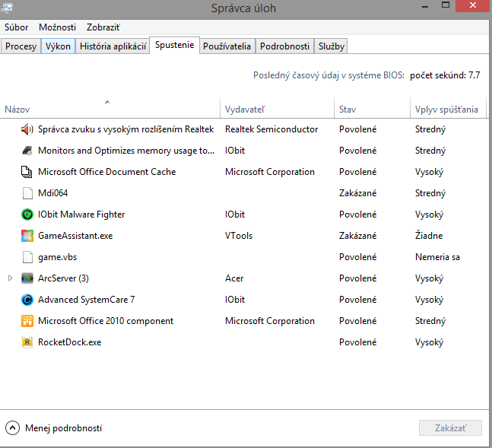Viewport: 492px width, 448px height.
Task: Select the Správca zvuku s vysokým rozlíšením Realtek row
Action: click(x=244, y=129)
